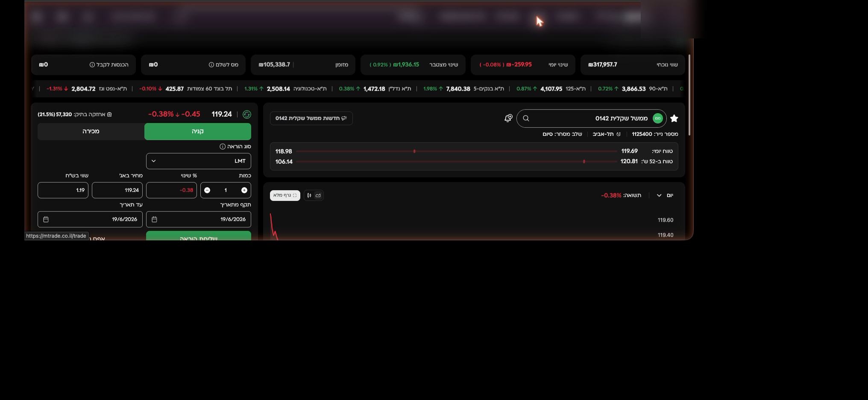Click the תקף מתאריך date field
The width and height of the screenshot is (868, 400).
point(199,219)
